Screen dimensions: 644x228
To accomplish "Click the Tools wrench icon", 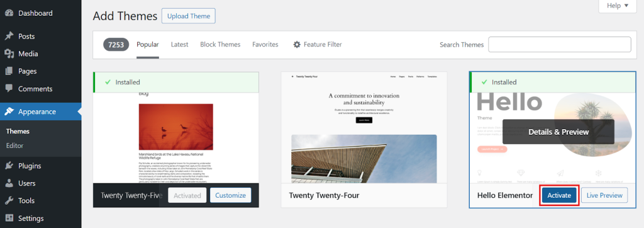I will click(x=9, y=201).
